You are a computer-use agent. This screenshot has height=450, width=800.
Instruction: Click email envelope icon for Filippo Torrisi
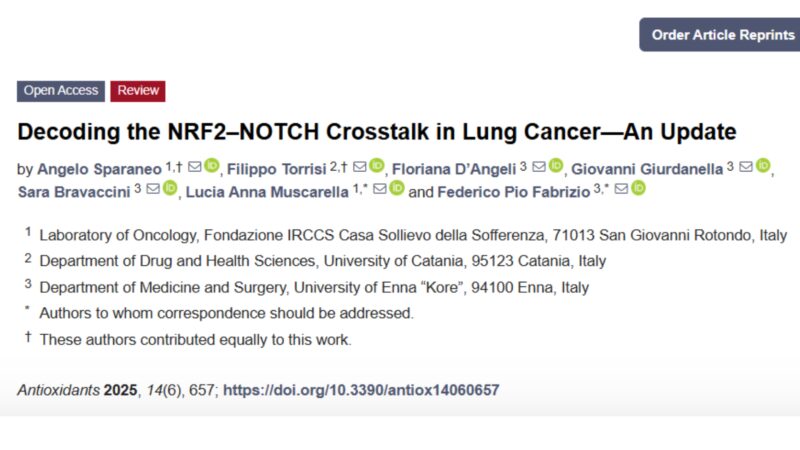point(360,167)
